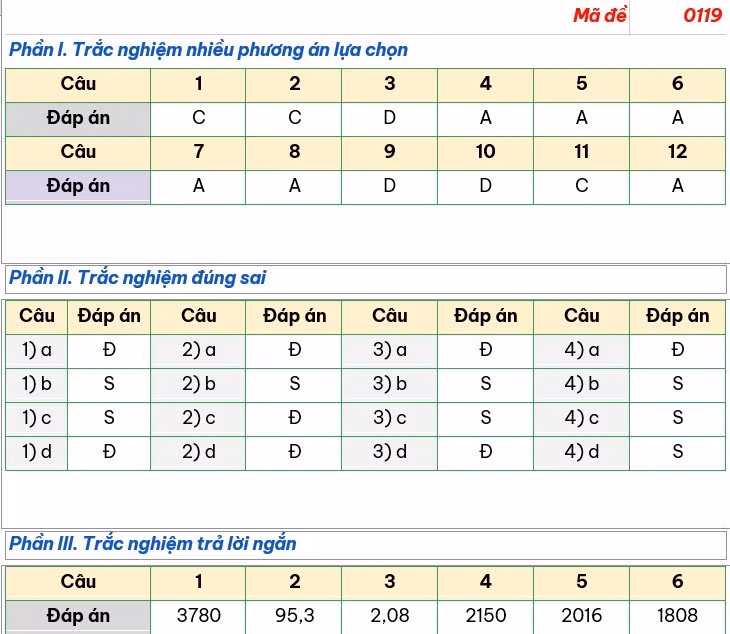Viewport: 730px width, 634px height.
Task: Select short answer value 95,3
Action: click(x=294, y=616)
